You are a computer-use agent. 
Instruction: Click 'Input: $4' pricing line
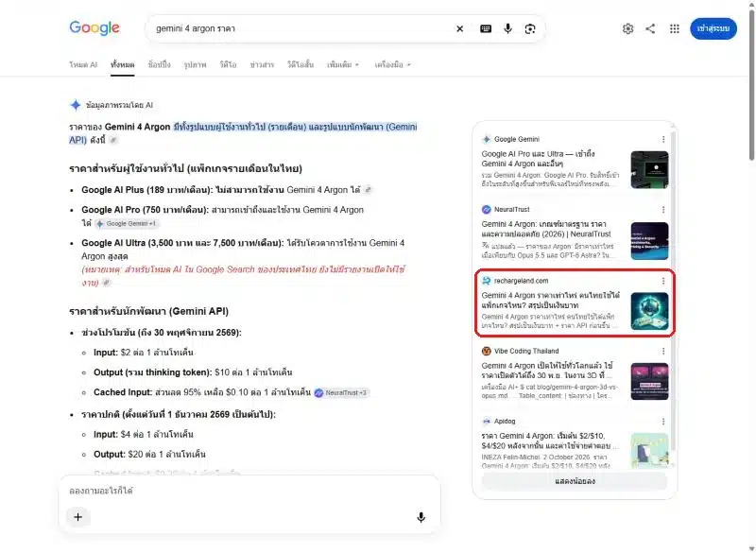click(144, 435)
